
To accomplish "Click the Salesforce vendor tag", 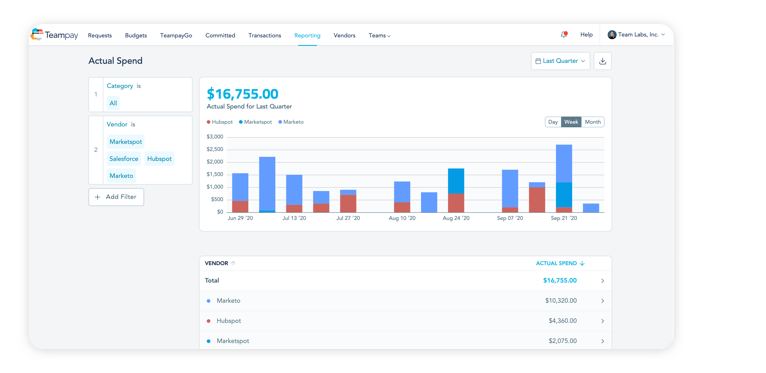I will 124,159.
